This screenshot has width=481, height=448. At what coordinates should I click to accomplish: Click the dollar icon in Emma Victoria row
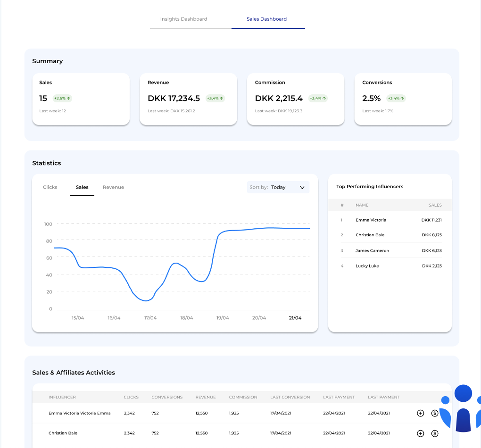(x=435, y=413)
